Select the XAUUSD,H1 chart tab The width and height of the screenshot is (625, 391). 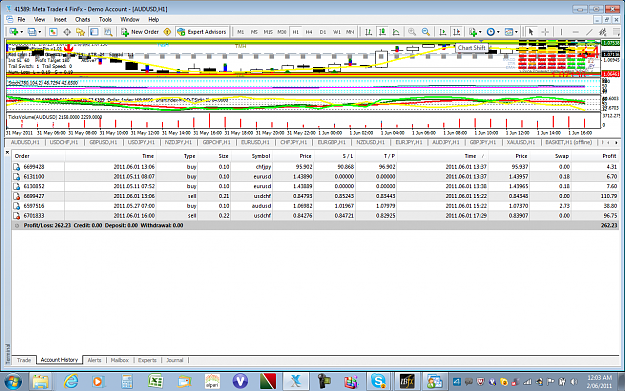(x=521, y=142)
